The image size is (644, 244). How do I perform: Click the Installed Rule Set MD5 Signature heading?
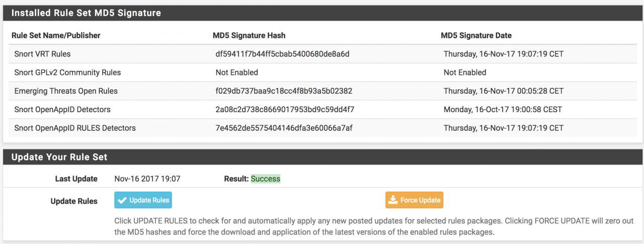(x=86, y=13)
